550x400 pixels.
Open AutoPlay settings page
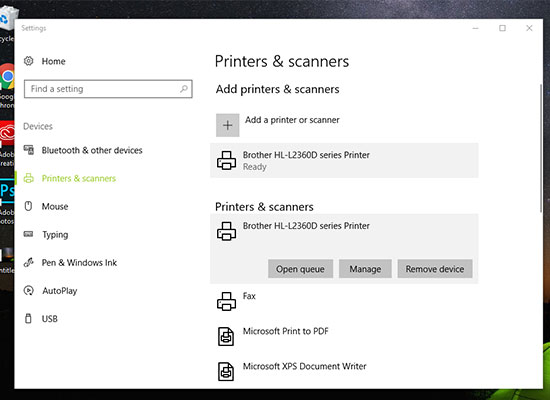tap(60, 291)
